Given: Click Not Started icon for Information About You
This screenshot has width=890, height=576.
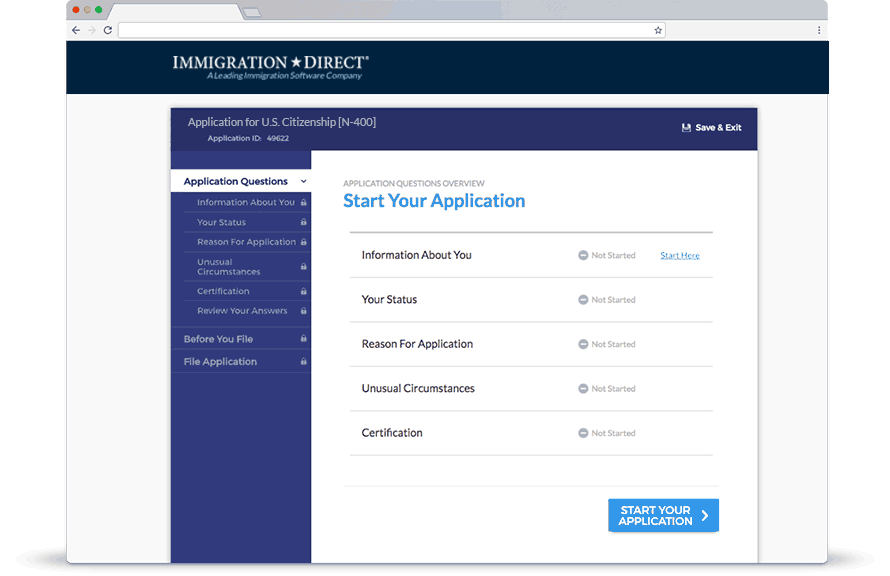Looking at the screenshot, I should (583, 255).
